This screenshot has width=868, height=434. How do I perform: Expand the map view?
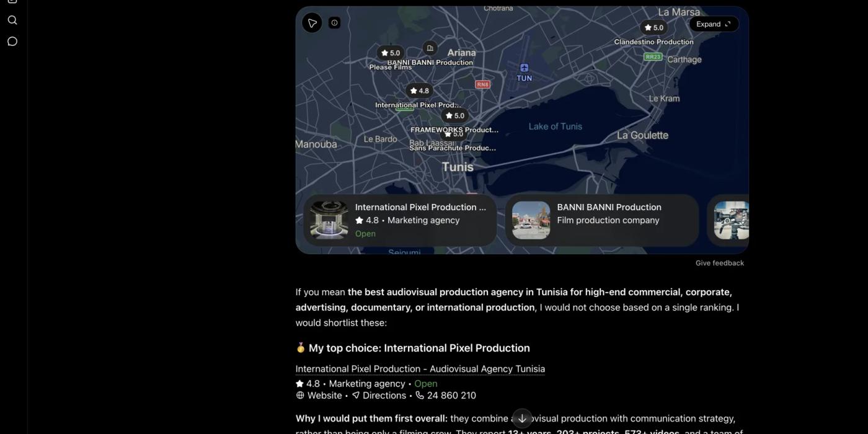[x=714, y=24]
